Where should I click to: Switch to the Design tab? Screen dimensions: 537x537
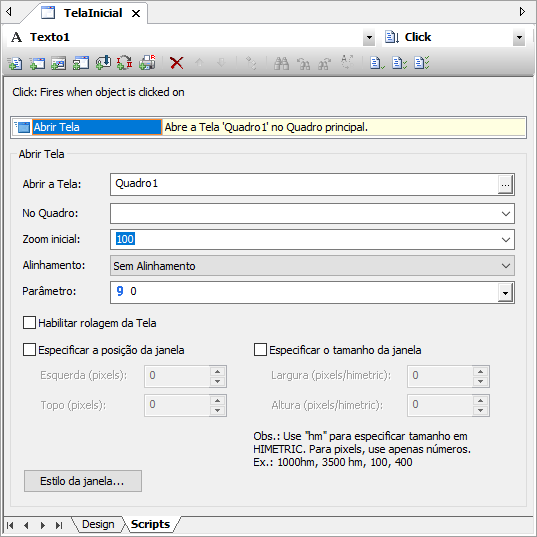tap(98, 524)
